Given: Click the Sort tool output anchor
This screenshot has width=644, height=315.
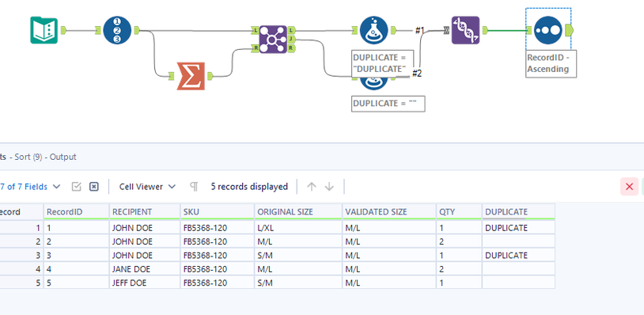Looking at the screenshot, I should point(570,30).
